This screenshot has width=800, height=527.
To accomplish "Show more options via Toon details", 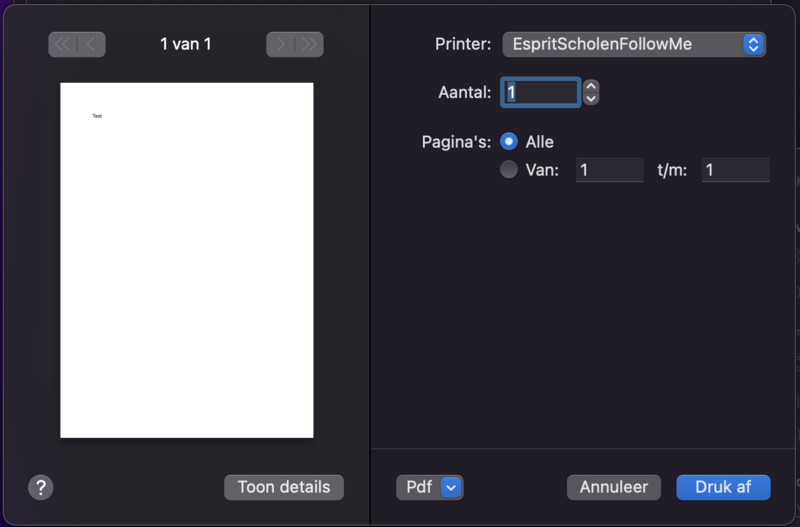I will click(x=284, y=487).
